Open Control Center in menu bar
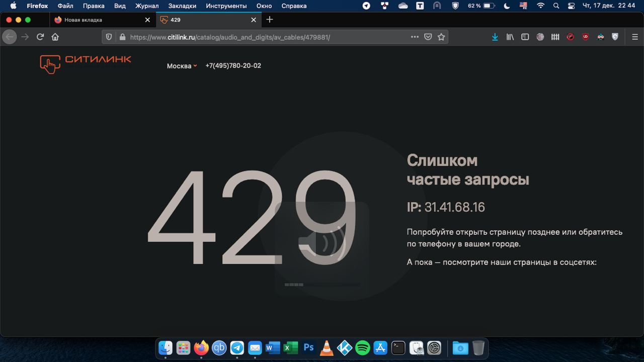 pyautogui.click(x=571, y=6)
